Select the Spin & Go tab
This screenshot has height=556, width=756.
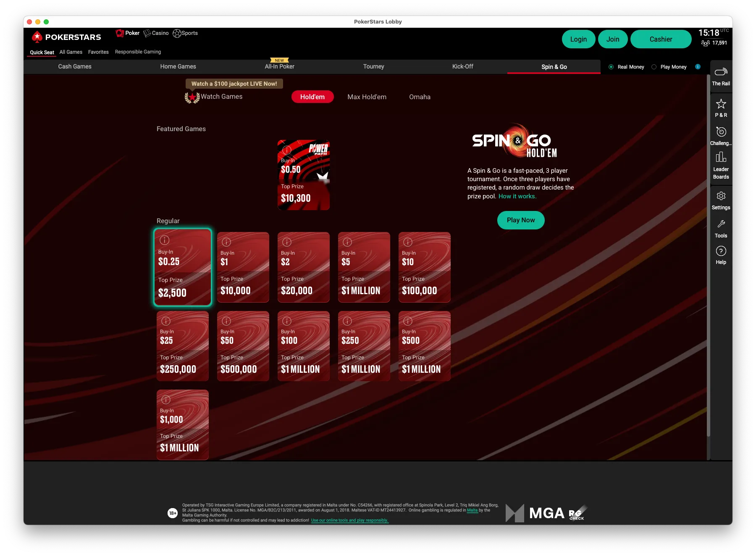click(554, 67)
